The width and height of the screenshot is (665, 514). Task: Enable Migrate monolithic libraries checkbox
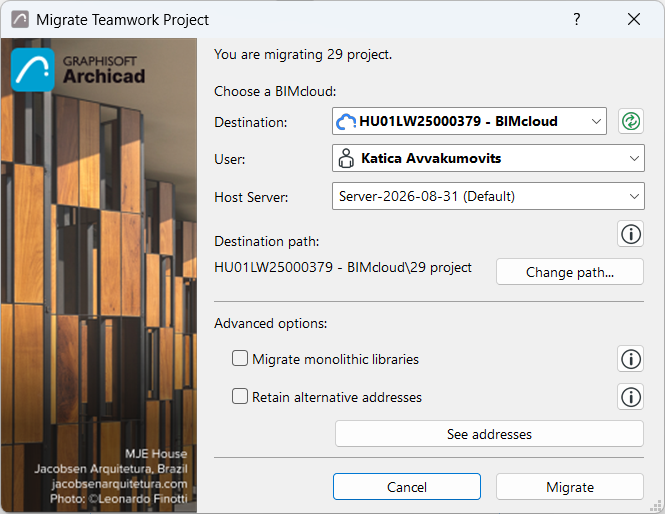tap(240, 358)
